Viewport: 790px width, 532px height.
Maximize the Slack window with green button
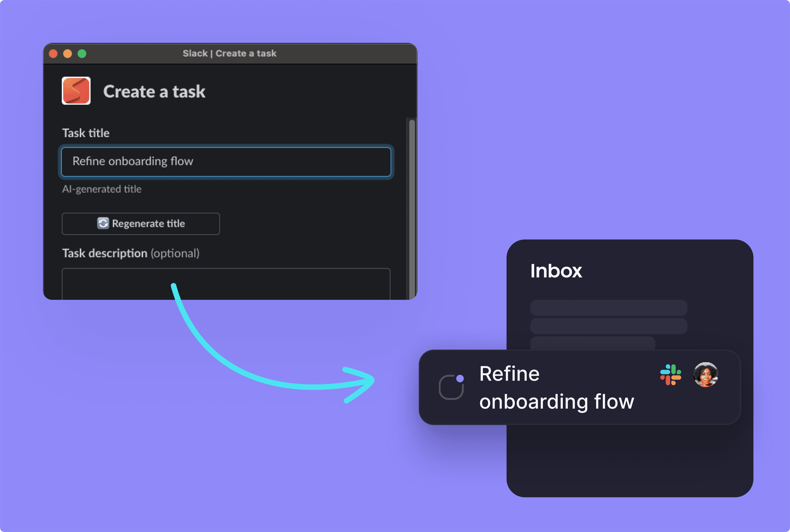(x=82, y=54)
